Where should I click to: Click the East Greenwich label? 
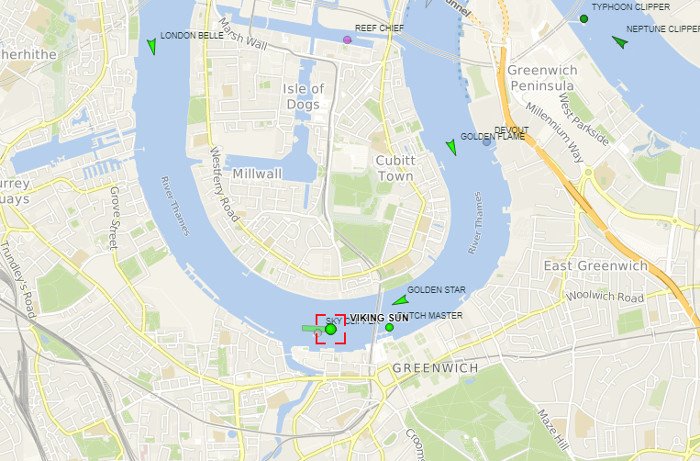pos(596,266)
